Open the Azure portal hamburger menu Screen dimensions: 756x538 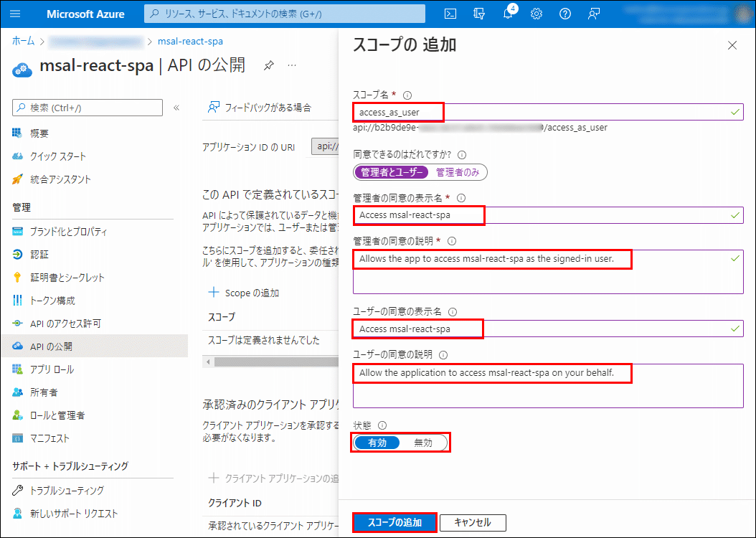click(x=15, y=14)
